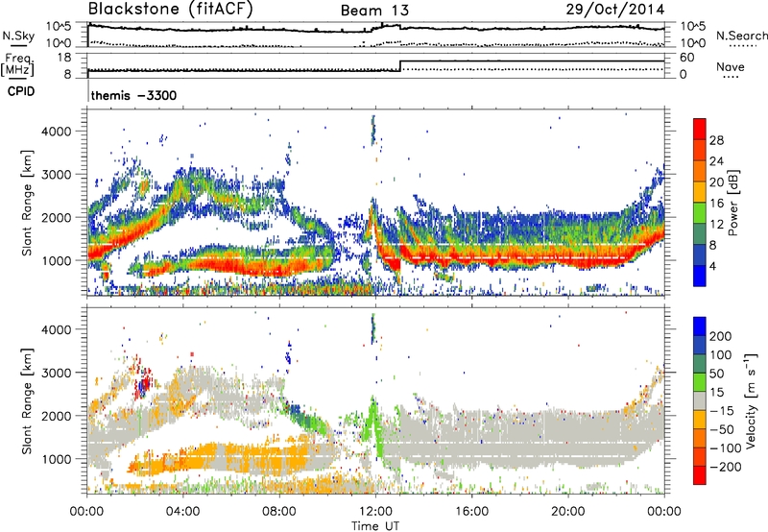Screen dimensions: 768x532
Task: Click the Nave legend label
Action: point(731,66)
